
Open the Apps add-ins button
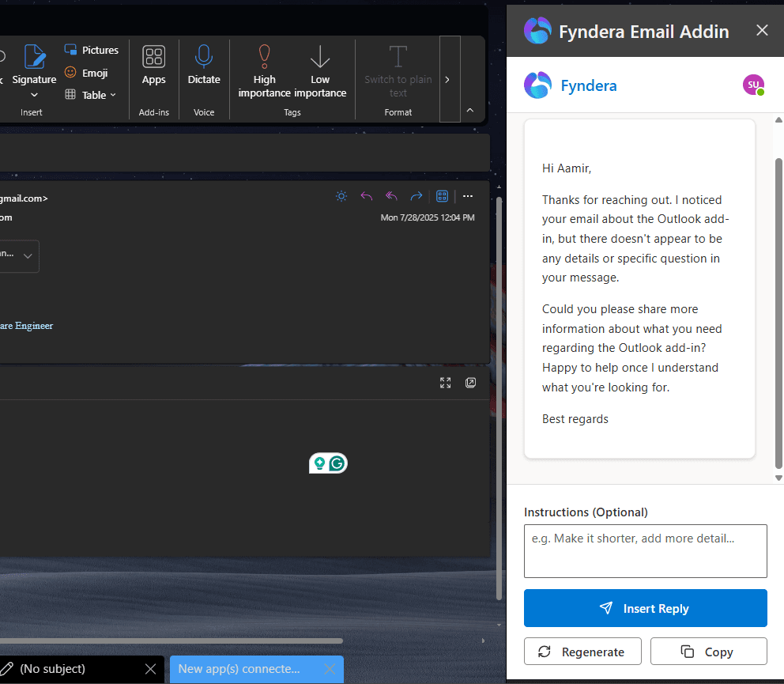[x=153, y=65]
